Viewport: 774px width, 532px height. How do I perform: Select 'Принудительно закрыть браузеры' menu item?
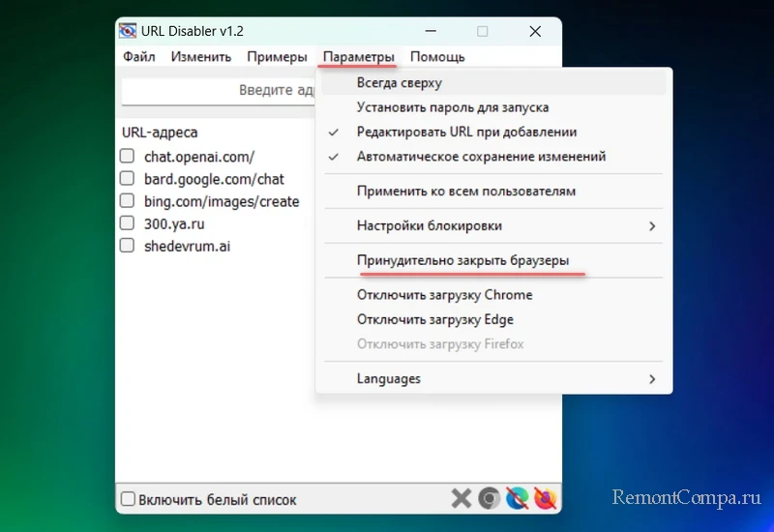462,260
